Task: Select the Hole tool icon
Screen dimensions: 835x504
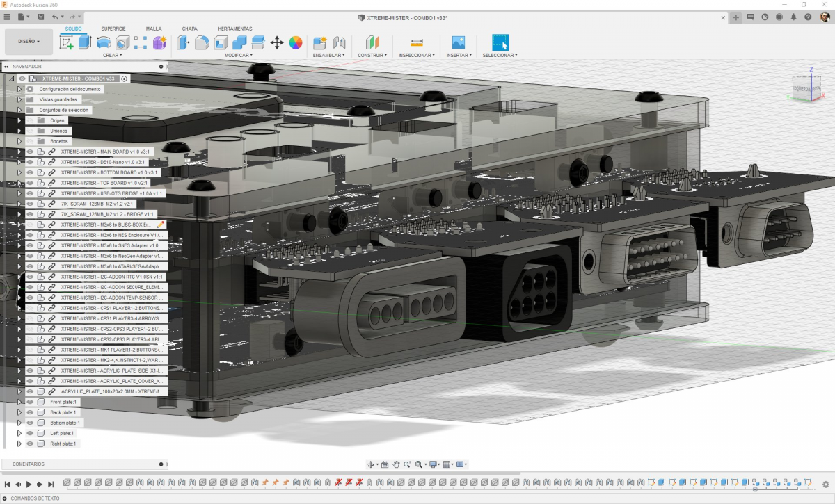Action: [122, 42]
